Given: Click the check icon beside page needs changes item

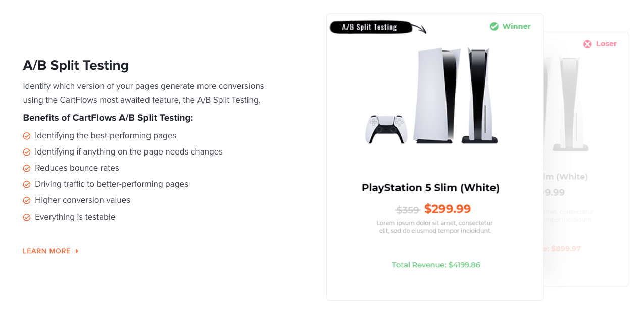Looking at the screenshot, I should [27, 152].
